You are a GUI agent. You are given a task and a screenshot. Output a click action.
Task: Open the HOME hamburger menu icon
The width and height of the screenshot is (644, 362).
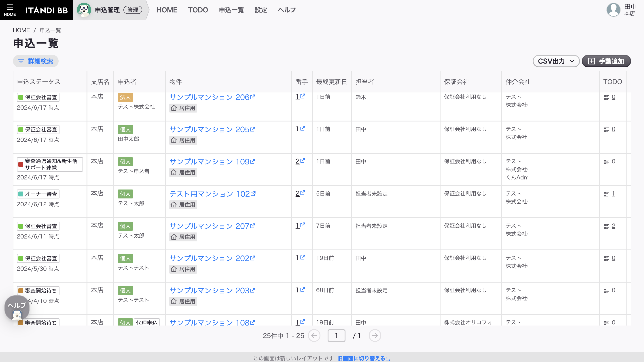pyautogui.click(x=10, y=10)
